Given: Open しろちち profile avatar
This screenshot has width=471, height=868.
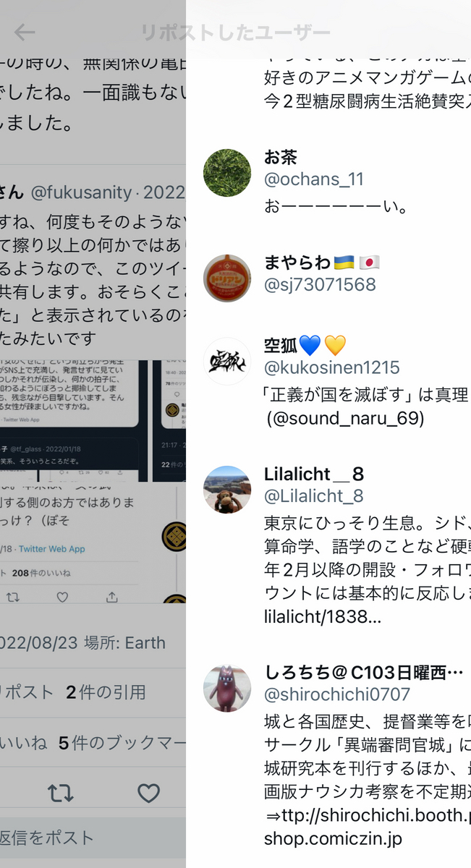Looking at the screenshot, I should [x=227, y=688].
